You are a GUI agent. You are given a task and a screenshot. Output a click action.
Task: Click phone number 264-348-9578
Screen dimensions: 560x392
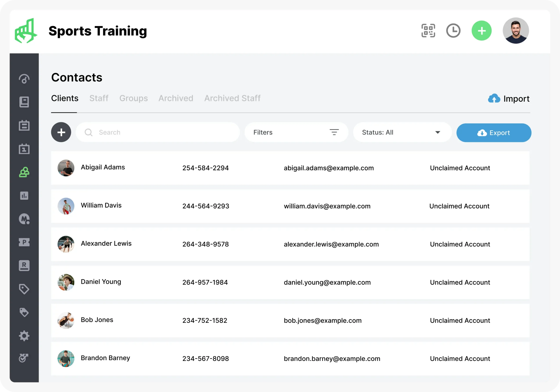point(205,244)
